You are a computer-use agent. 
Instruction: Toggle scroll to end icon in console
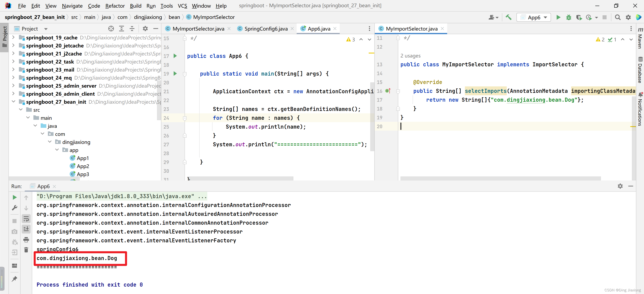coord(26,229)
